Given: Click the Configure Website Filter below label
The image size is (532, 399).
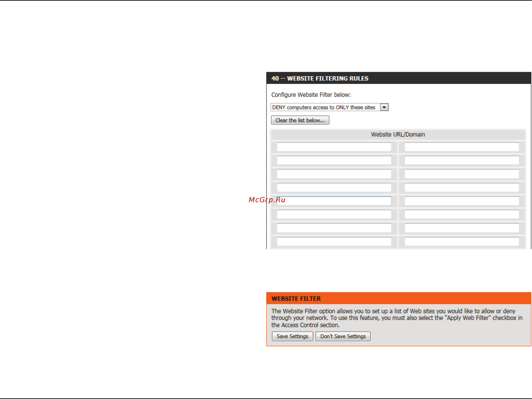Looking at the screenshot, I should [x=311, y=95].
